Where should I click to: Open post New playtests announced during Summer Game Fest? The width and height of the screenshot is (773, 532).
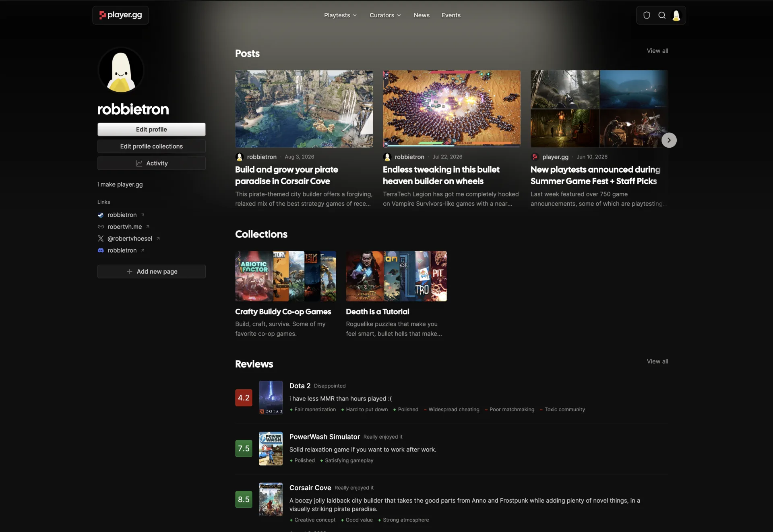pos(595,175)
